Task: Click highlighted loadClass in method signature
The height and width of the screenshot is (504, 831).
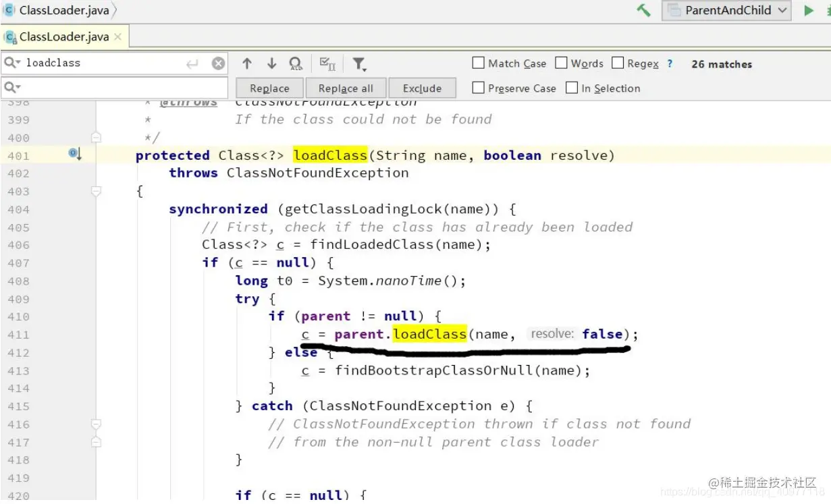Action: point(330,155)
